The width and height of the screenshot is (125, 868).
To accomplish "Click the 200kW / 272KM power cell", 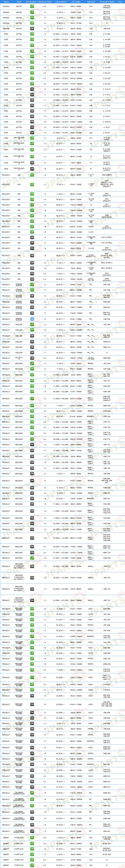I will 76,226.
